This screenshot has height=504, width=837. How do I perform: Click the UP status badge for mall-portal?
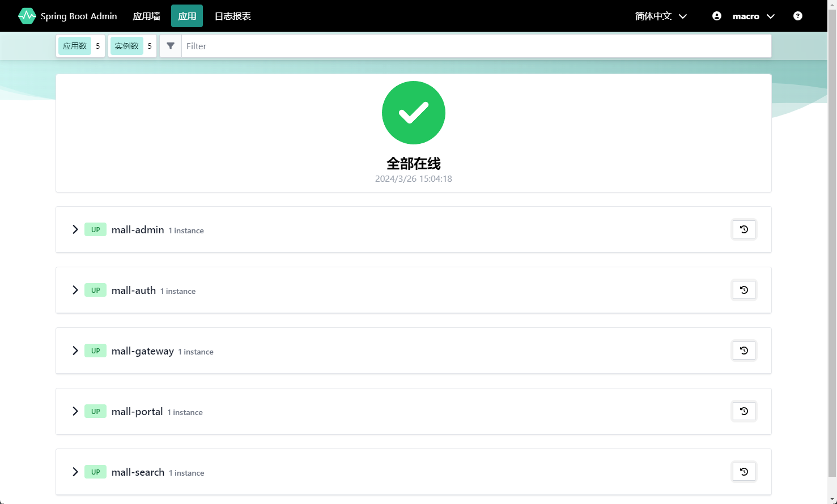[95, 411]
